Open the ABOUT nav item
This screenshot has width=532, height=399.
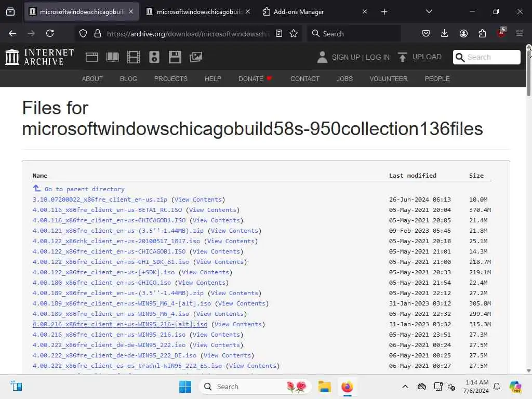pyautogui.click(x=92, y=79)
